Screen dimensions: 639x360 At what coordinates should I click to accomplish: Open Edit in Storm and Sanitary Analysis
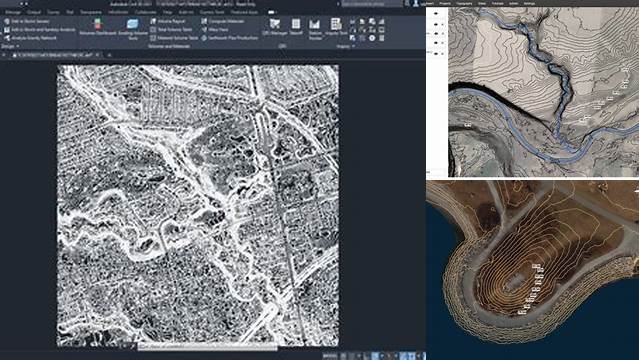tap(40, 30)
